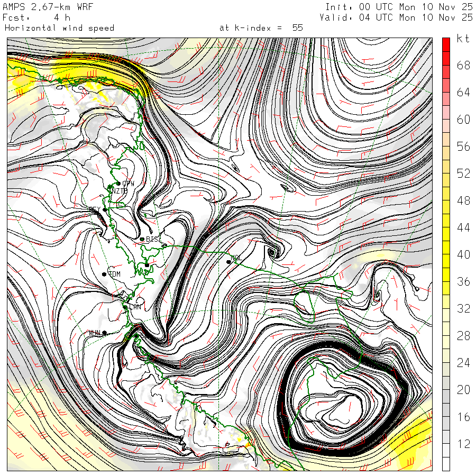Click the '12' color bar value
Viewport: 476px width, 476px height.
tap(463, 444)
